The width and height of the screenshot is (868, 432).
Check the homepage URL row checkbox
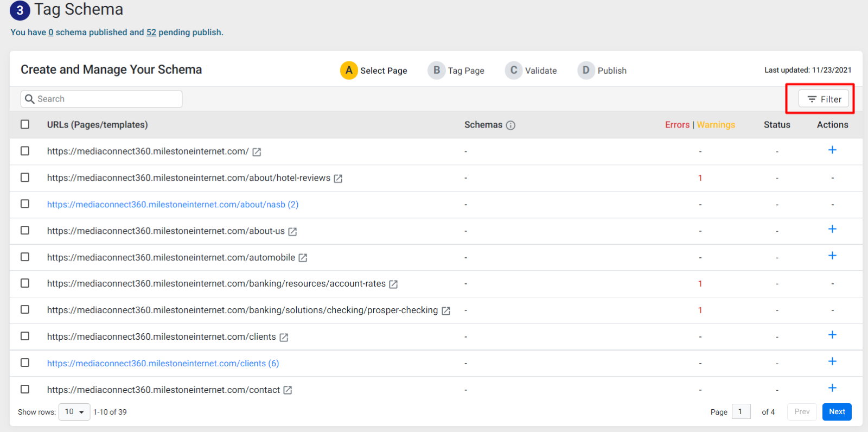pyautogui.click(x=25, y=151)
